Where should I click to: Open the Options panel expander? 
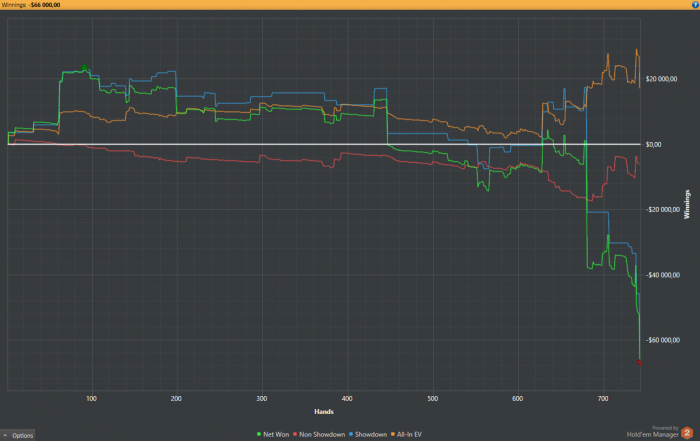pos(17,435)
